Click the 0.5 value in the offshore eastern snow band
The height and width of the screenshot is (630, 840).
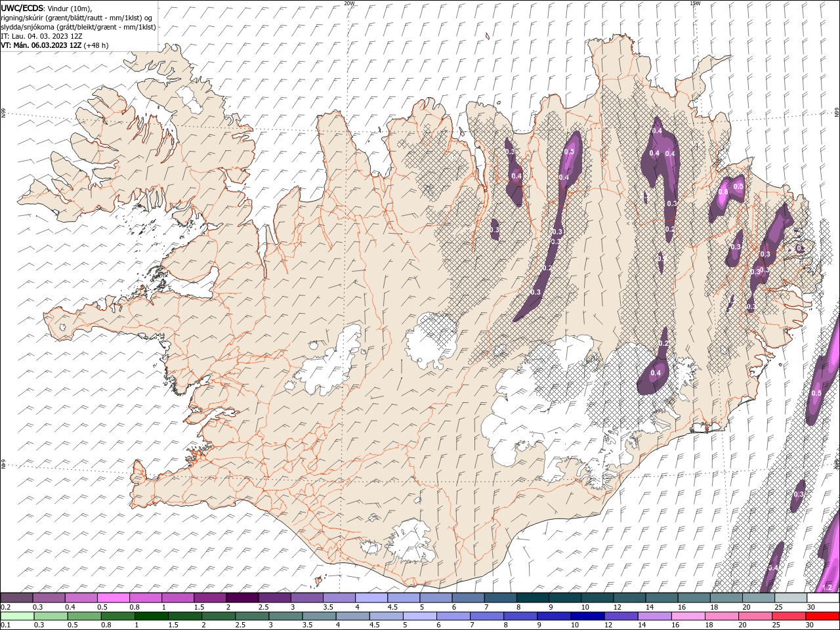click(816, 393)
